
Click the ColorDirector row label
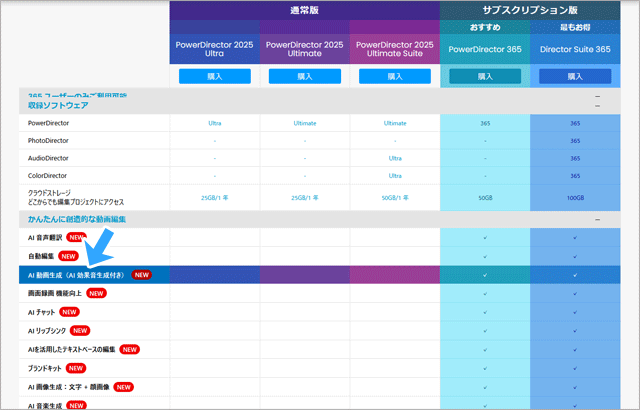pyautogui.click(x=47, y=176)
